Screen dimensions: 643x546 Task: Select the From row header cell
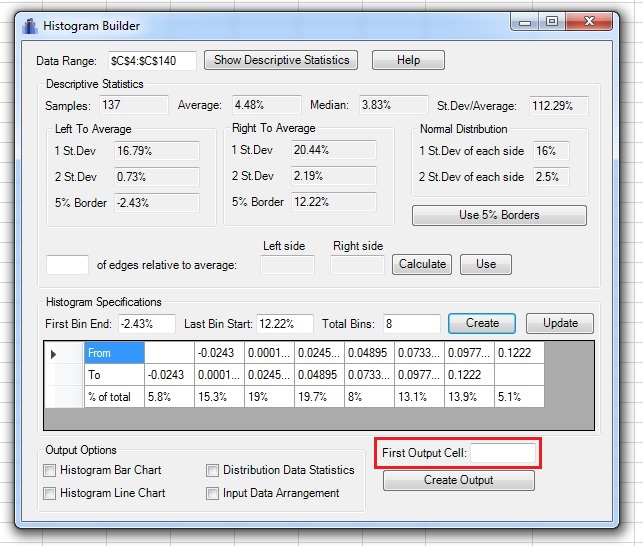(x=114, y=353)
